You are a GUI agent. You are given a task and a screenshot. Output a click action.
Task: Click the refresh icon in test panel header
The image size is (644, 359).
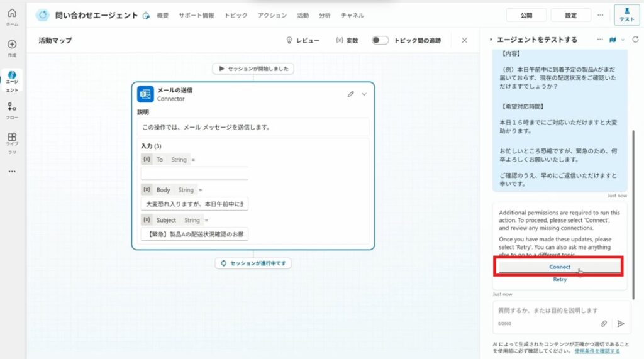coord(635,40)
